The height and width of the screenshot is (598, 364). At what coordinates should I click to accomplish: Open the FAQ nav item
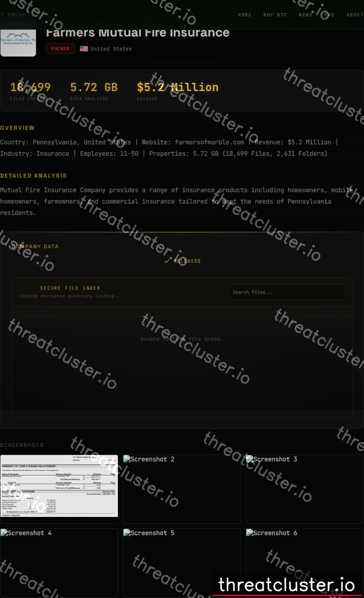(x=329, y=15)
